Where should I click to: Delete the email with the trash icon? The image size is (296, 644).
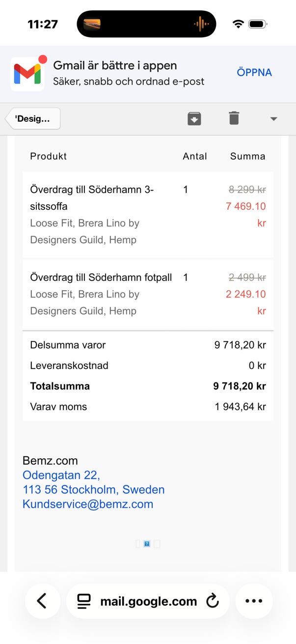(x=234, y=118)
